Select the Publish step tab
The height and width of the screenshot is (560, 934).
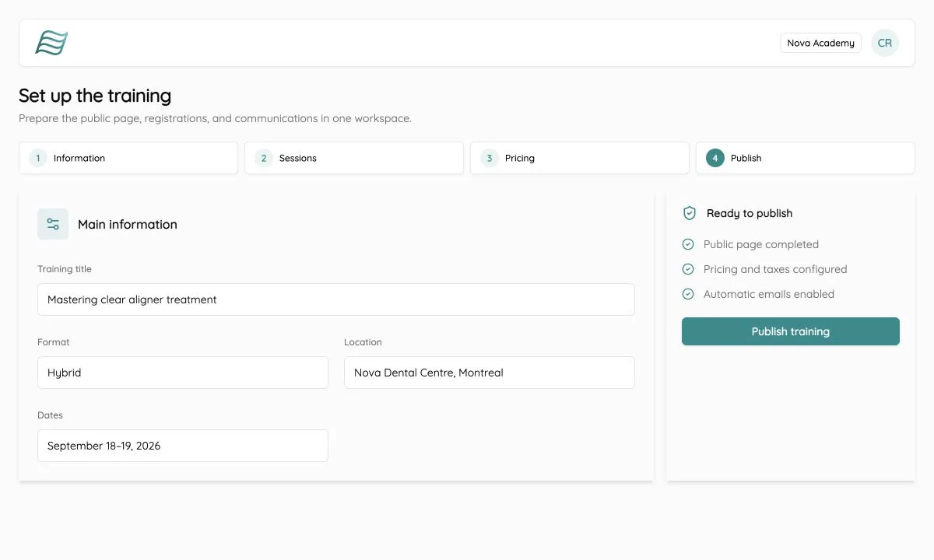coord(806,158)
